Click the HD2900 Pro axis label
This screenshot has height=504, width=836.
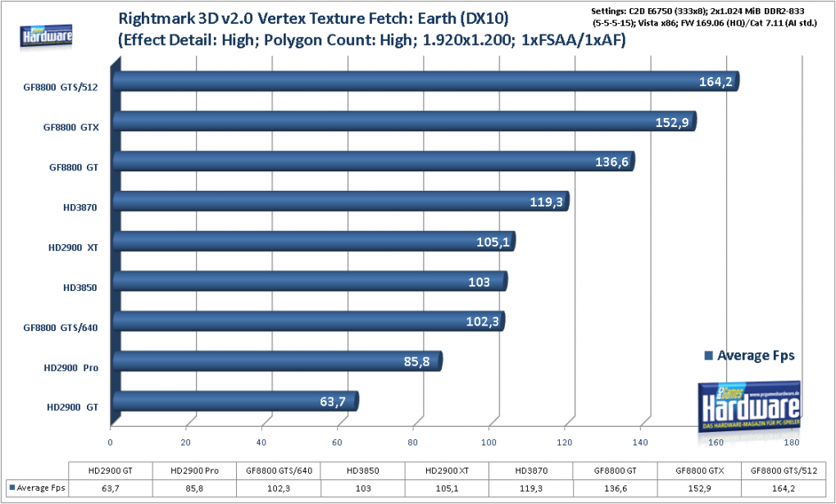pos(71,367)
